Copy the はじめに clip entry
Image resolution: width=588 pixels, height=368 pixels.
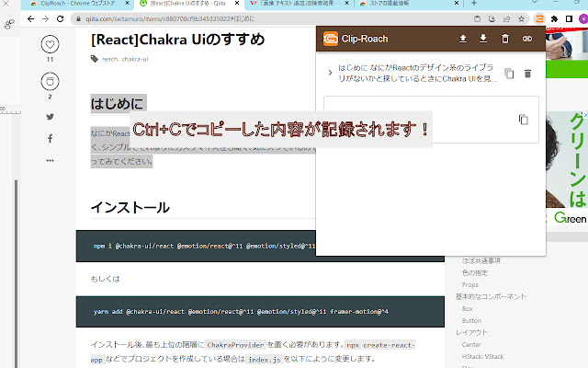[509, 74]
